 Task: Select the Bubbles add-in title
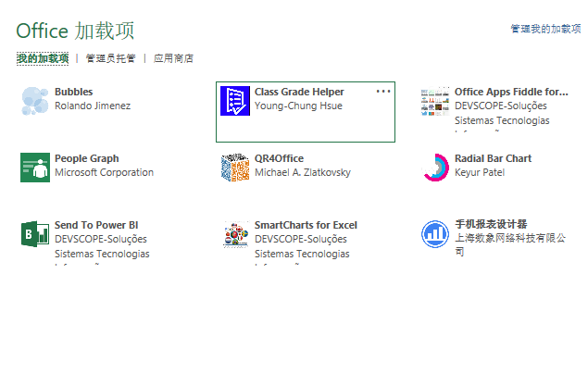click(74, 92)
